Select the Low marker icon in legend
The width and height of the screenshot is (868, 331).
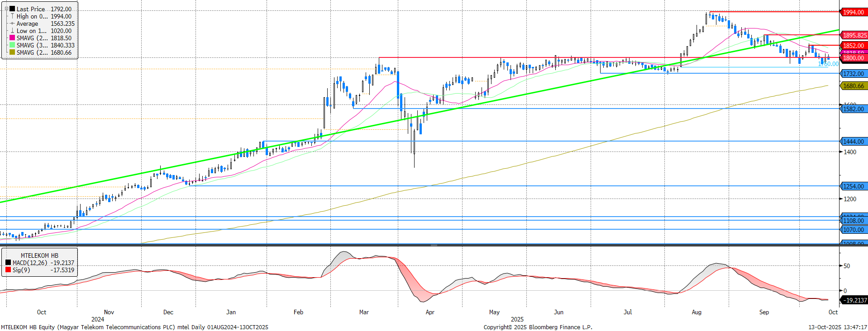click(12, 31)
